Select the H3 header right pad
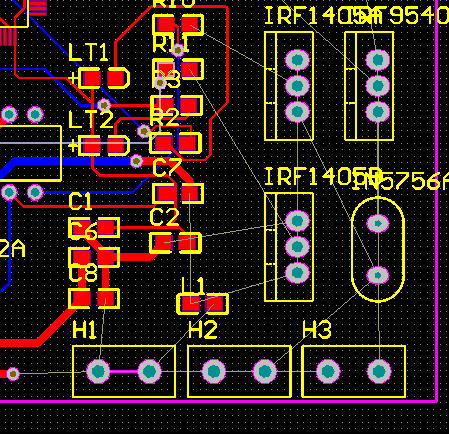Viewport: 449px width, 434px height. click(x=379, y=371)
